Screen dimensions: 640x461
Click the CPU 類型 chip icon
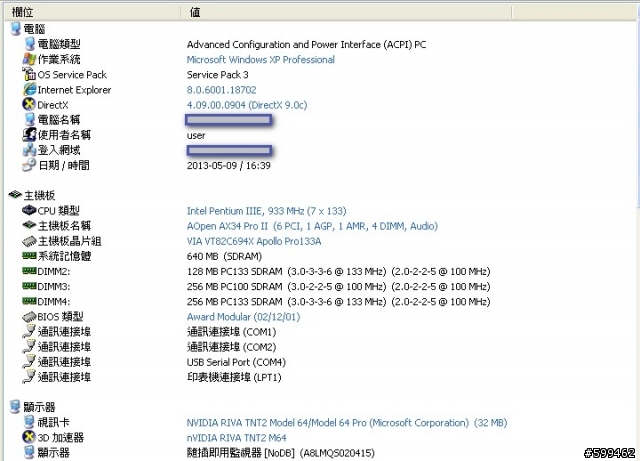[29, 210]
